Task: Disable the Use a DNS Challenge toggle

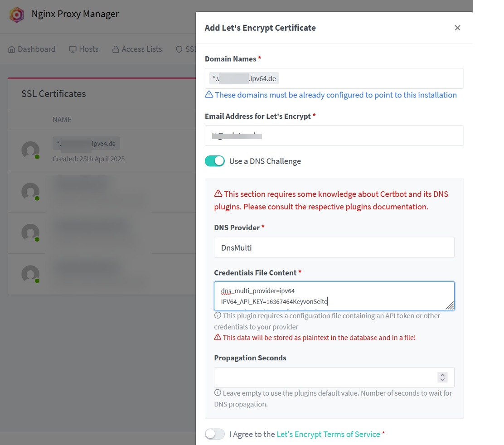Action: [215, 161]
